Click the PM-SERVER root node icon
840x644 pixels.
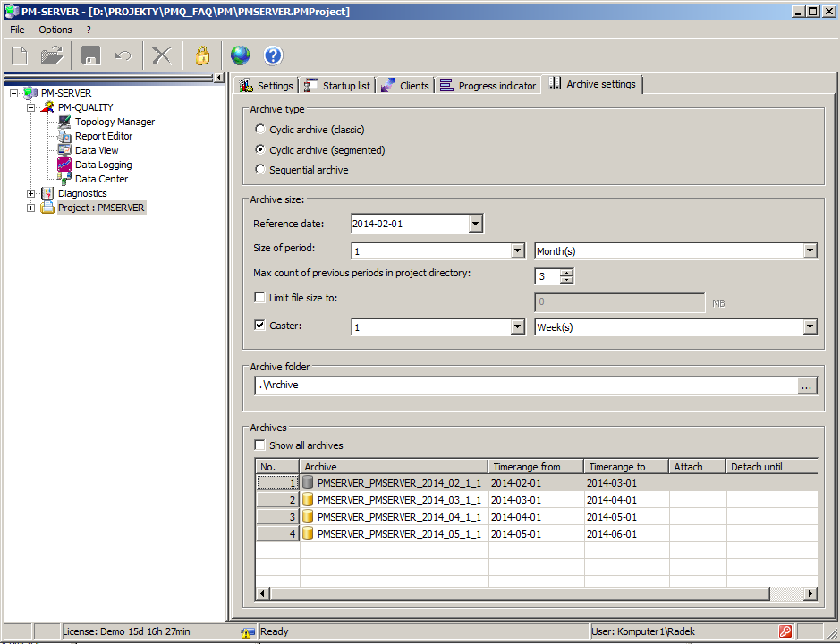click(30, 93)
